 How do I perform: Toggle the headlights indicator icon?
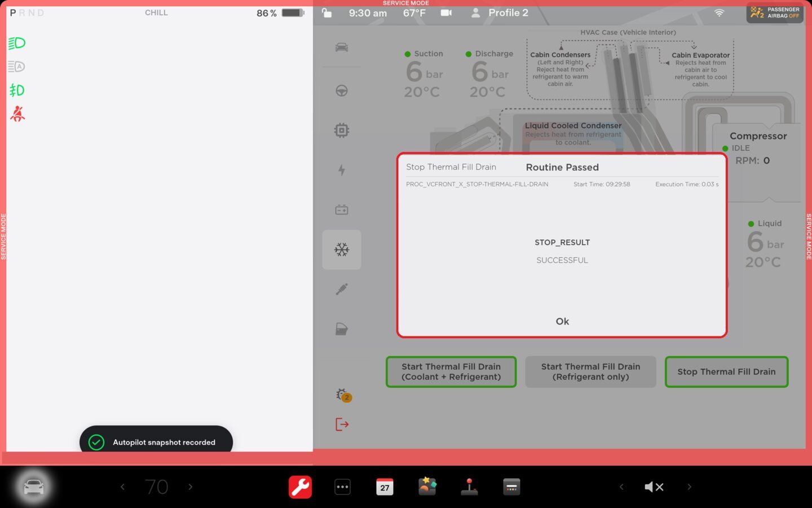(17, 43)
